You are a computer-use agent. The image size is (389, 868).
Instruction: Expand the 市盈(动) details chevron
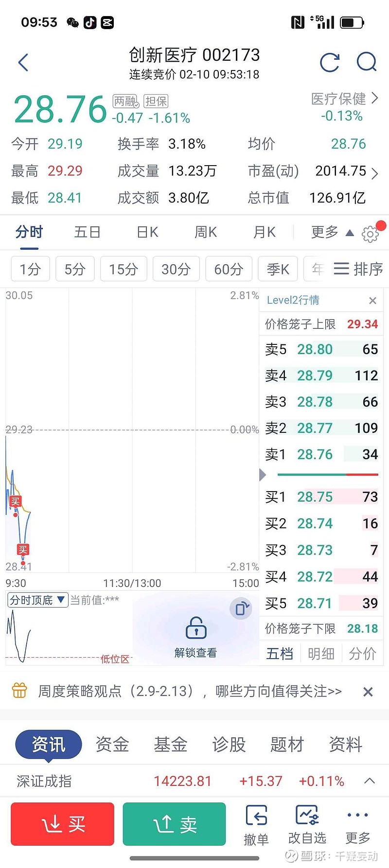click(374, 173)
